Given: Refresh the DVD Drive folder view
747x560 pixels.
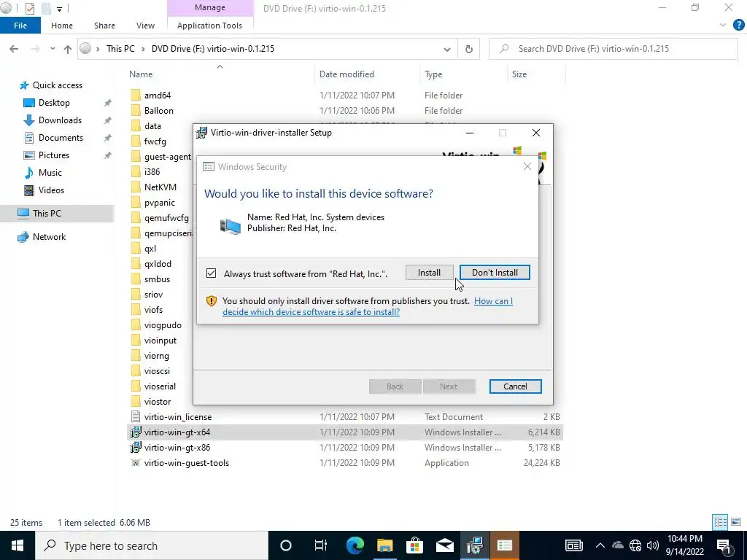Looking at the screenshot, I should 469,49.
